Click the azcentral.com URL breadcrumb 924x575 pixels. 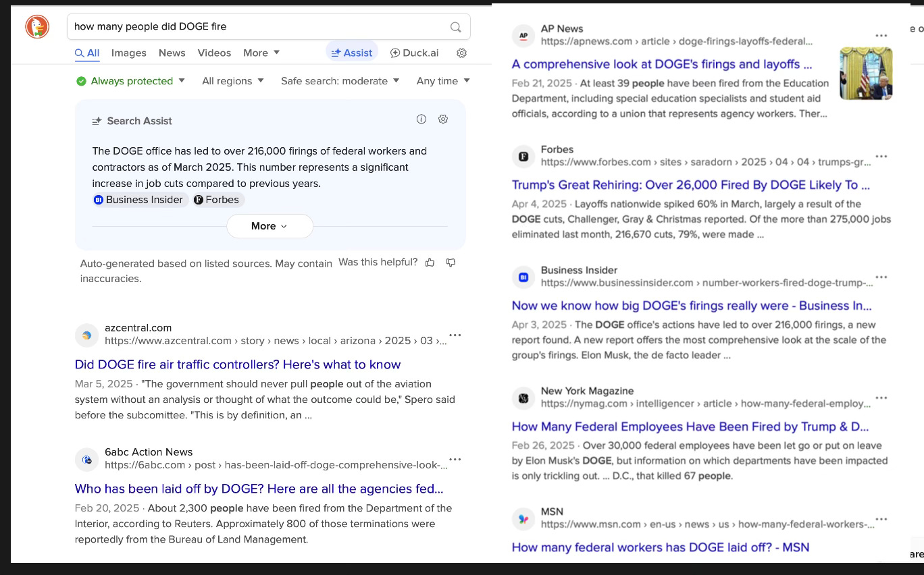(x=276, y=341)
